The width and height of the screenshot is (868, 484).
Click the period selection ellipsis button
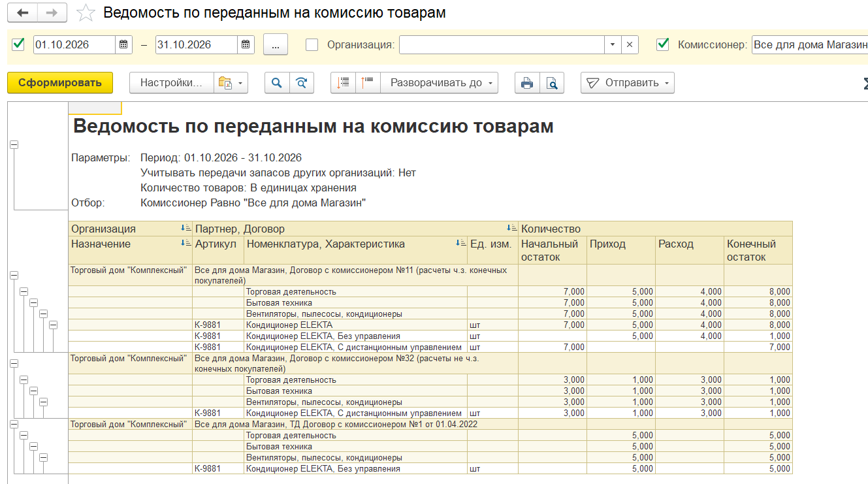(276, 45)
